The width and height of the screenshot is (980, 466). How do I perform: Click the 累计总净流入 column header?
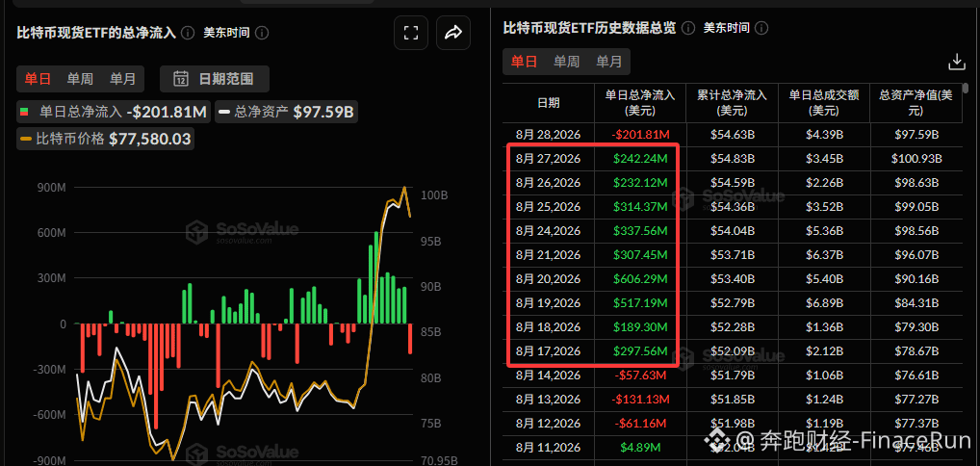732,103
